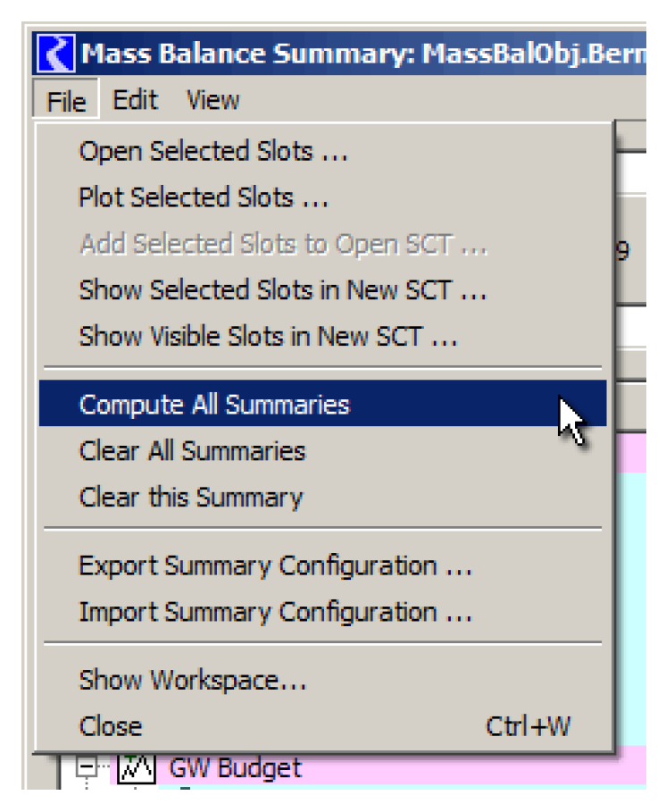Click Add Selected Slots to Open SCT
This screenshot has width=666, height=812.
(x=284, y=244)
